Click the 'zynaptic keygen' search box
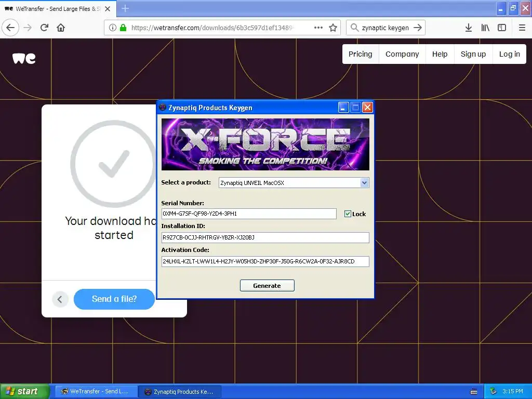Image resolution: width=532 pixels, height=399 pixels. tap(385, 28)
